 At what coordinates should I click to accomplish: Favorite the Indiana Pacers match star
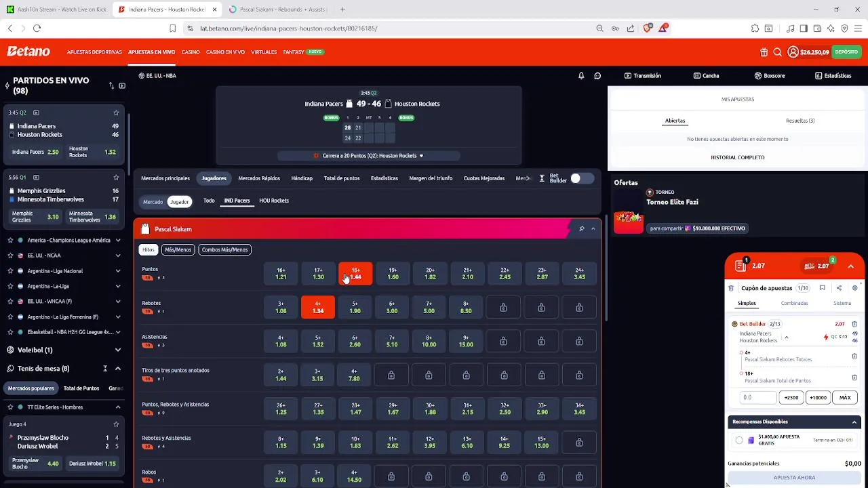tap(116, 113)
